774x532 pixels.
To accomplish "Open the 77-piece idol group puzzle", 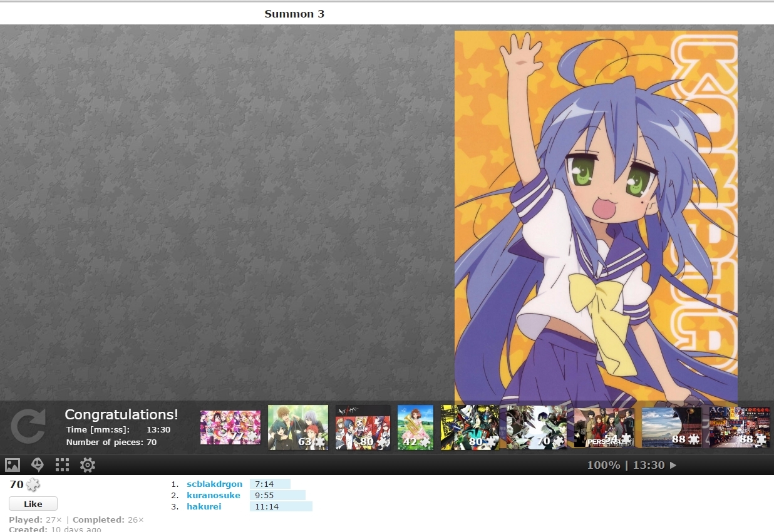I will point(230,427).
